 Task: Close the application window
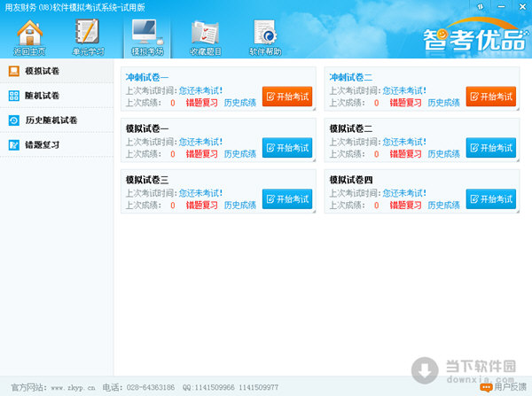click(x=522, y=6)
